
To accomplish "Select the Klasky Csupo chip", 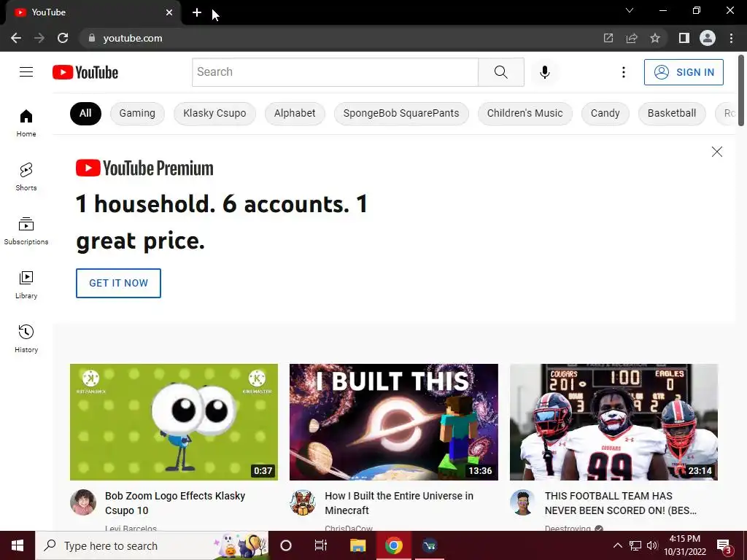I will (x=215, y=113).
